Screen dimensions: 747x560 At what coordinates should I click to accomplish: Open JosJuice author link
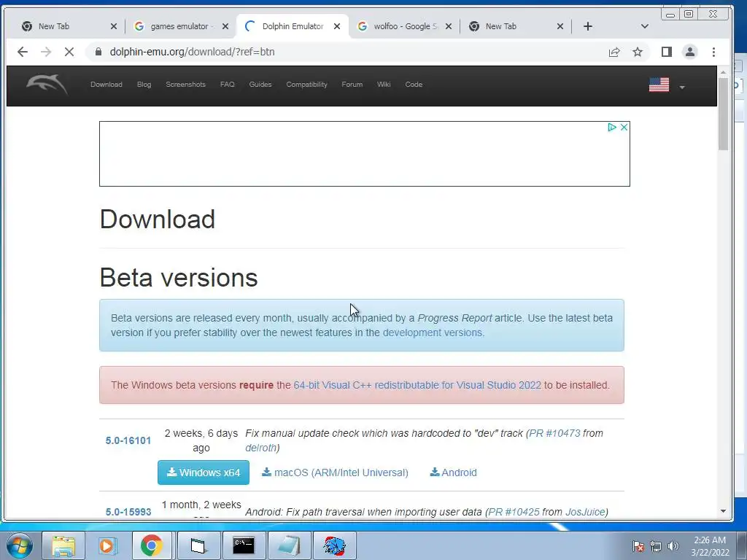[585, 512]
